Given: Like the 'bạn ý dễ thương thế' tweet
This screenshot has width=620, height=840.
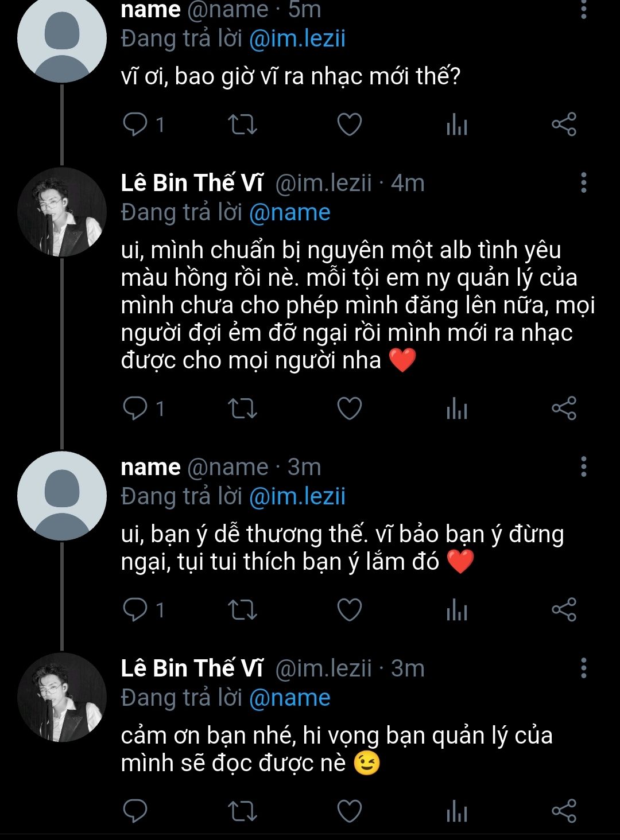Looking at the screenshot, I should (x=349, y=609).
